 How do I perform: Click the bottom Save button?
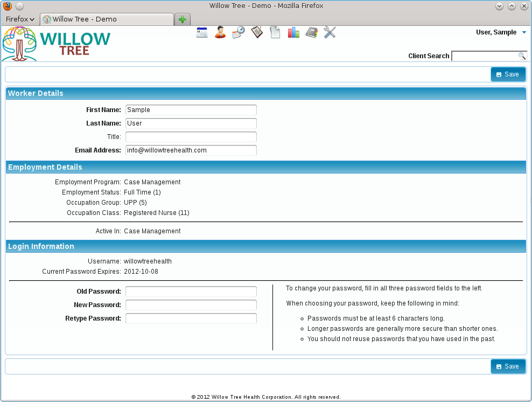click(x=508, y=366)
